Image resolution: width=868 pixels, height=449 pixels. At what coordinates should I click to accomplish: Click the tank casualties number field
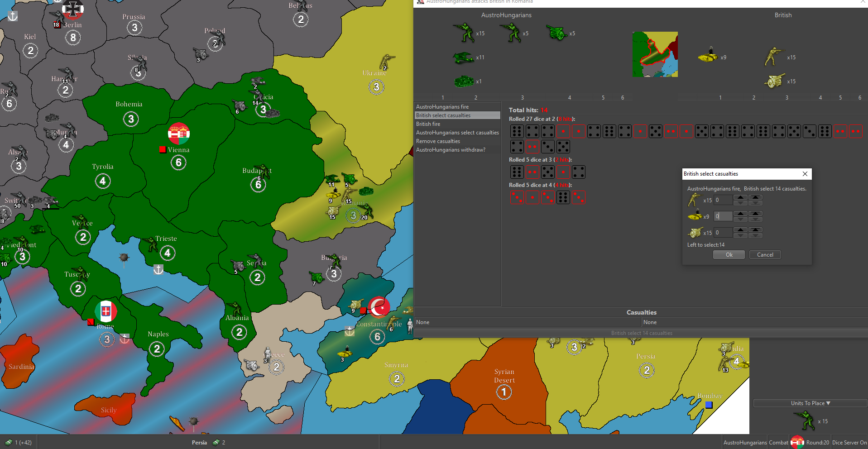coord(723,216)
